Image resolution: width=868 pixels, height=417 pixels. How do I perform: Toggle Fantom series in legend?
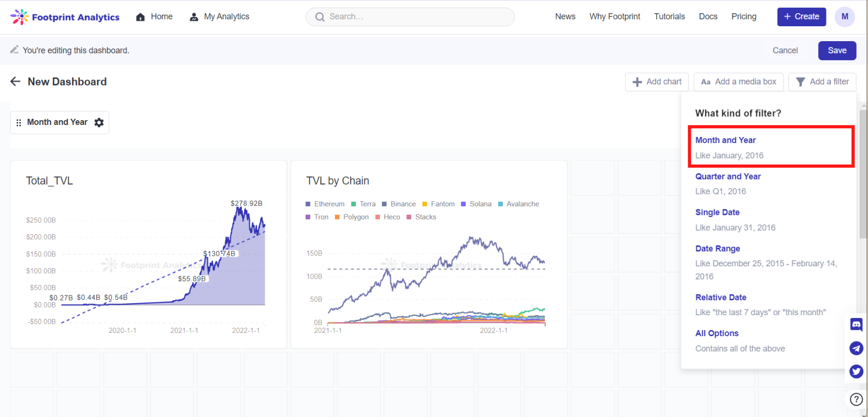coord(438,204)
